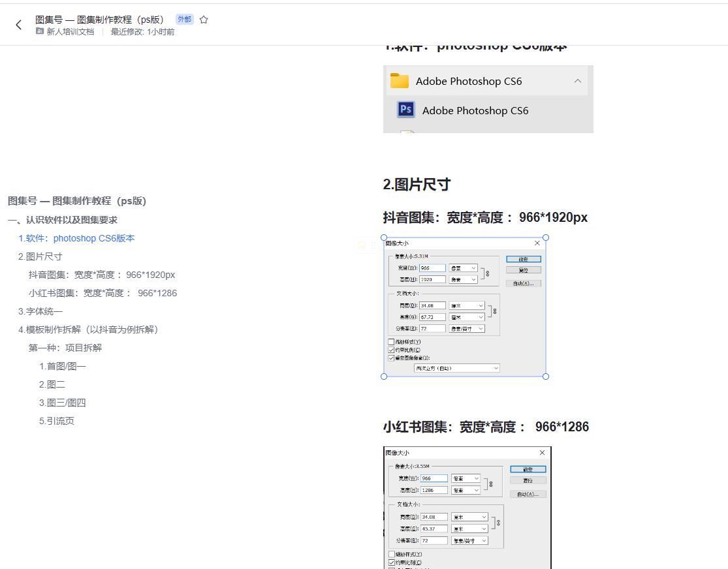Open the unit dropdown beside 67.73
Screen dimensions: 728x569
click(467, 317)
